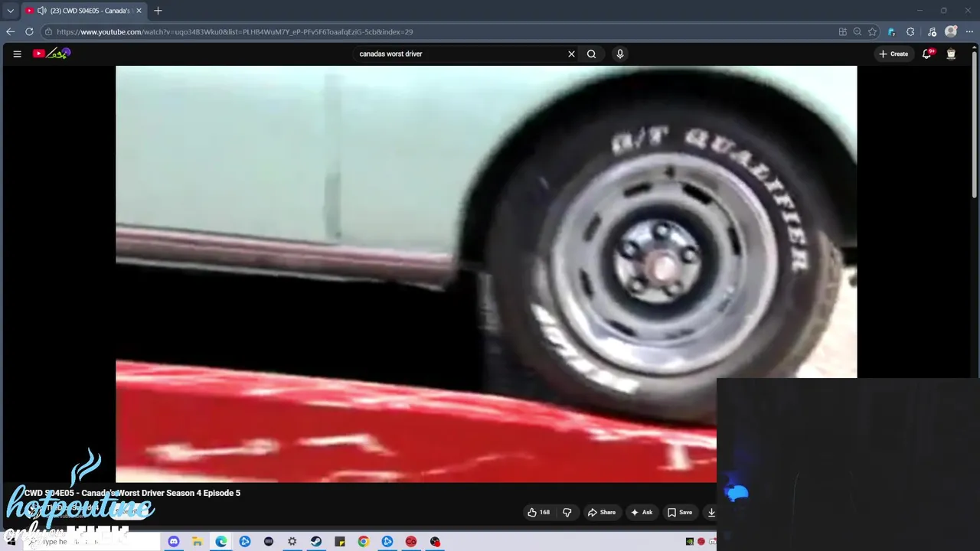Reload the current page
The height and width of the screenshot is (551, 980).
29,31
